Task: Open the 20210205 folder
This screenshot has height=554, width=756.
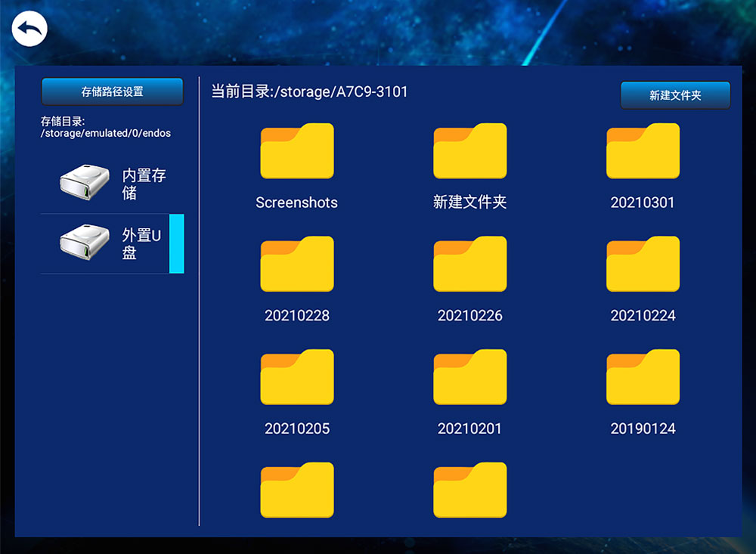Action: (296, 377)
